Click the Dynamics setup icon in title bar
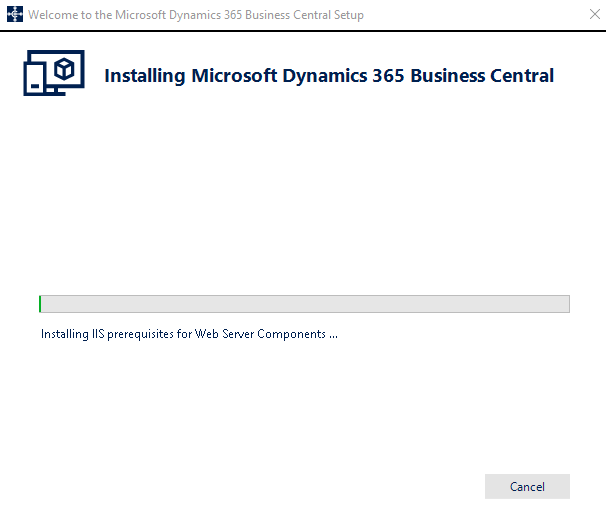 (x=15, y=15)
